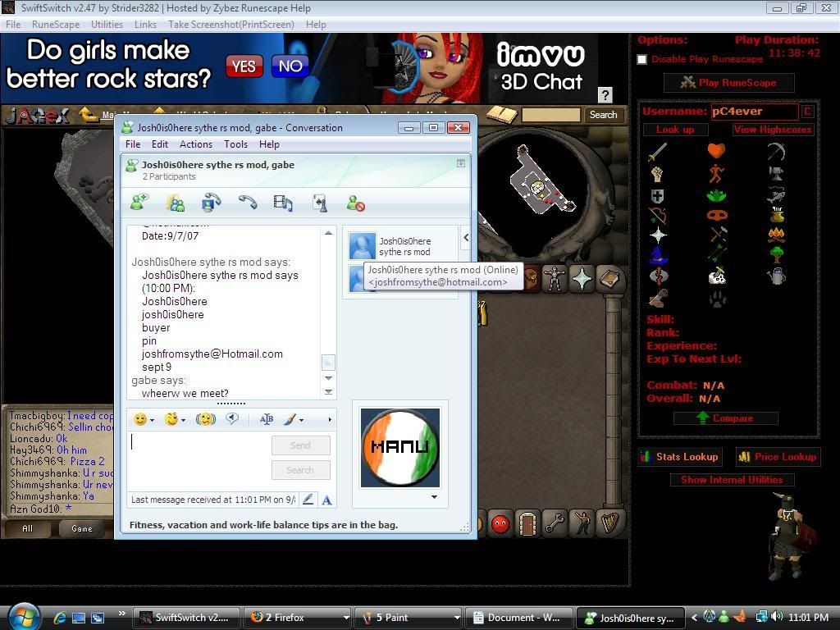The width and height of the screenshot is (840, 630).
Task: Switch to handwriting mode pen icon
Action: pos(308,500)
